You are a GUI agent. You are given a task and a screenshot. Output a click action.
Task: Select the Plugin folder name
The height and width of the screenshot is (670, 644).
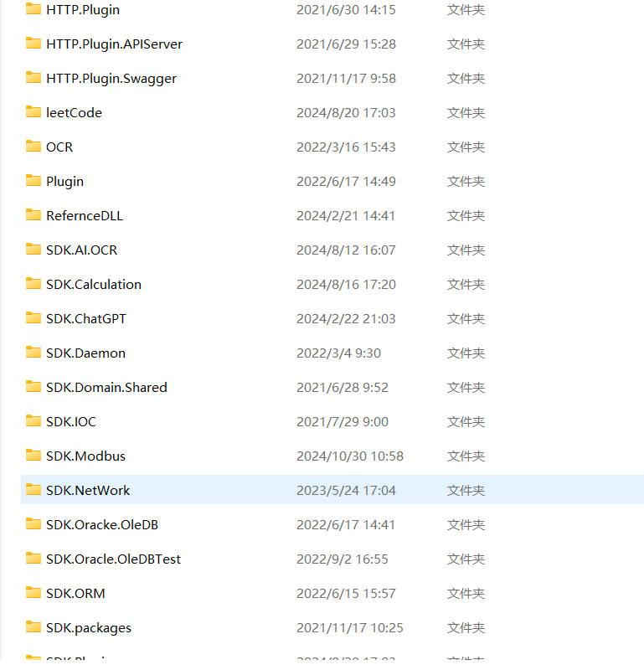pos(65,182)
